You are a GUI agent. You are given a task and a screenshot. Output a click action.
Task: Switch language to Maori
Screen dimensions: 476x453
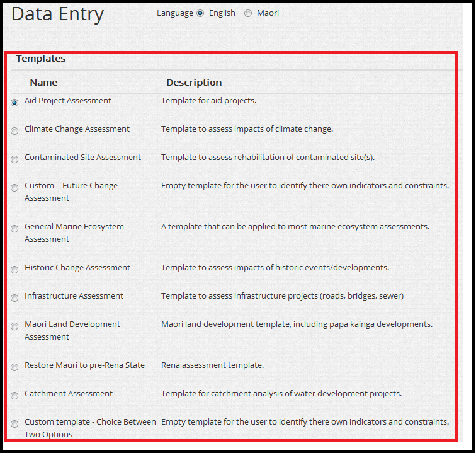[247, 13]
